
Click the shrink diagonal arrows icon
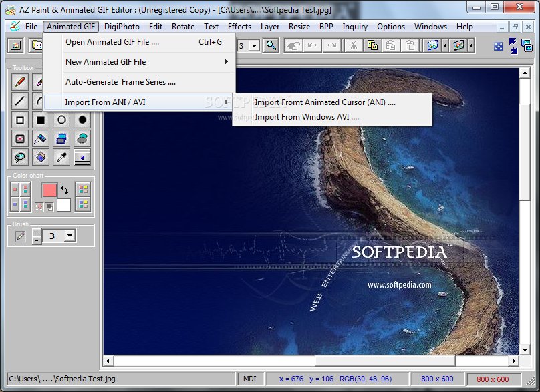[x=513, y=46]
